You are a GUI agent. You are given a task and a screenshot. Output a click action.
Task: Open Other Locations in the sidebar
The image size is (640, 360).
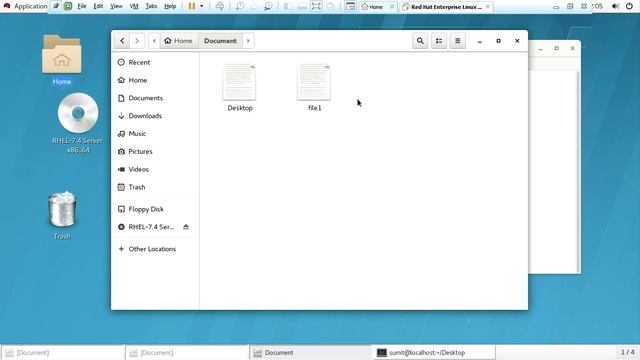155,249
